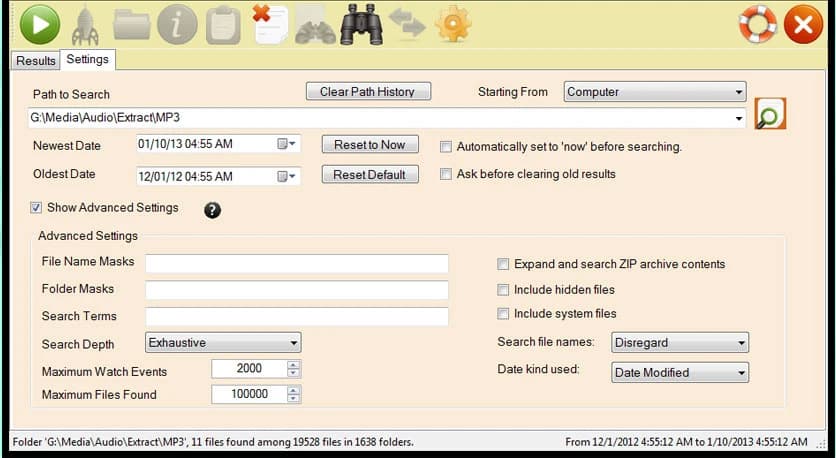Open the Date kind used dropdown
The height and width of the screenshot is (458, 836).
[x=680, y=373]
